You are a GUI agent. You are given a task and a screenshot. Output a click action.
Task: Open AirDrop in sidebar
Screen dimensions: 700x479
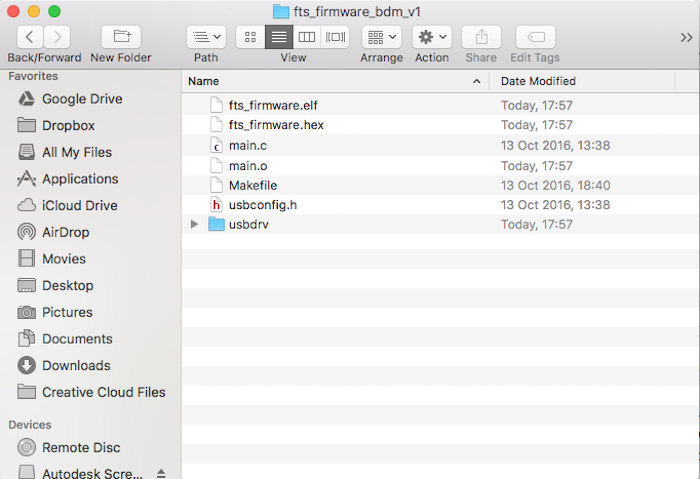66,232
